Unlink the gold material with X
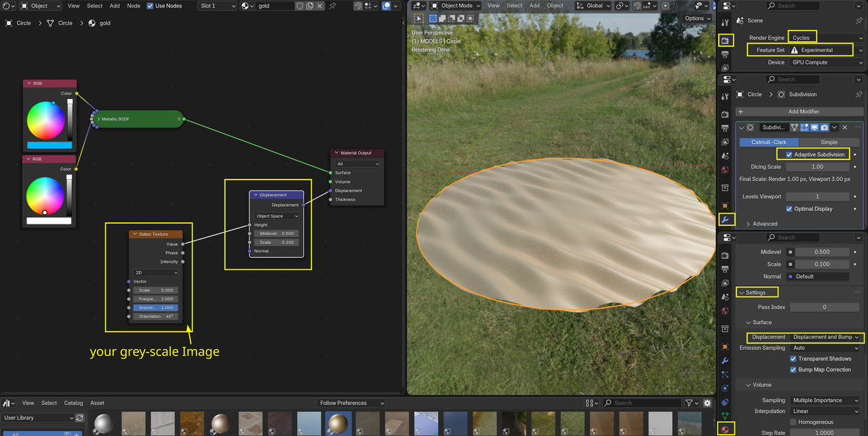The height and width of the screenshot is (436, 868). click(x=319, y=6)
